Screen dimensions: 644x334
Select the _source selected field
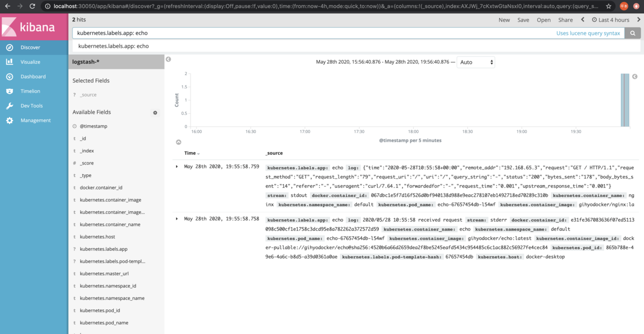coord(88,95)
